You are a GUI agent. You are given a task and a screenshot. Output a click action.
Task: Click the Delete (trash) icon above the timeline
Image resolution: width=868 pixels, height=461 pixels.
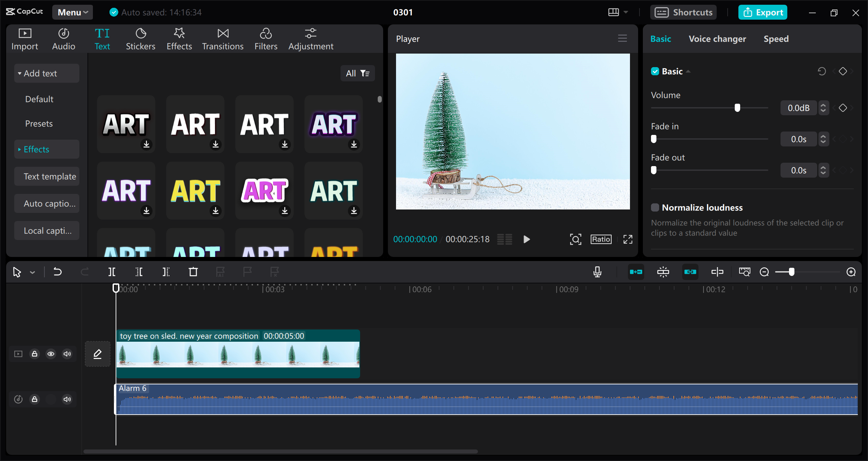(x=193, y=272)
